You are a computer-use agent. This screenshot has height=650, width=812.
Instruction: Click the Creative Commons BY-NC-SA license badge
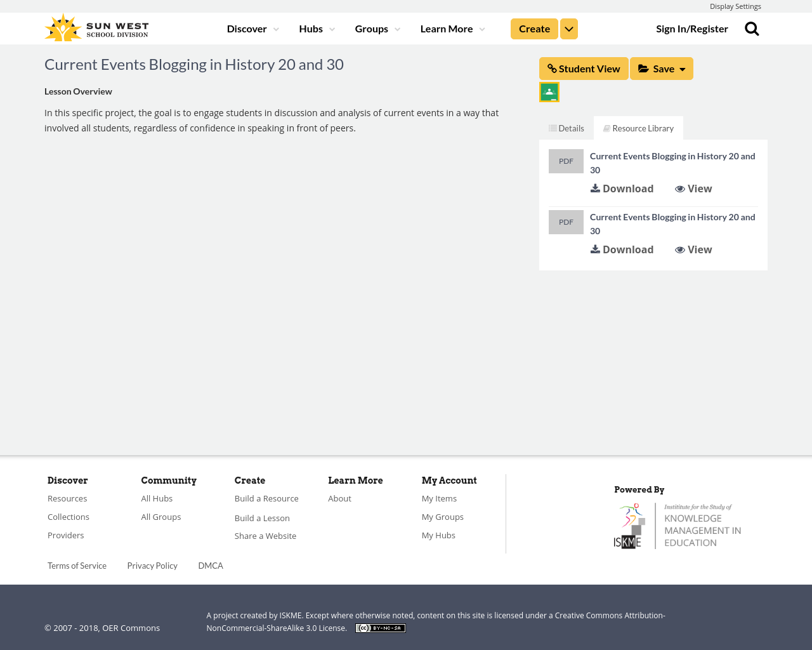click(381, 628)
